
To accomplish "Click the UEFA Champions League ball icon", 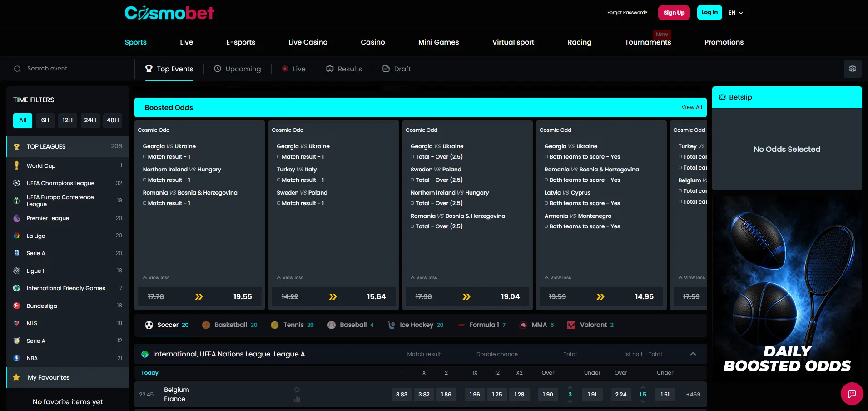I will 17,183.
